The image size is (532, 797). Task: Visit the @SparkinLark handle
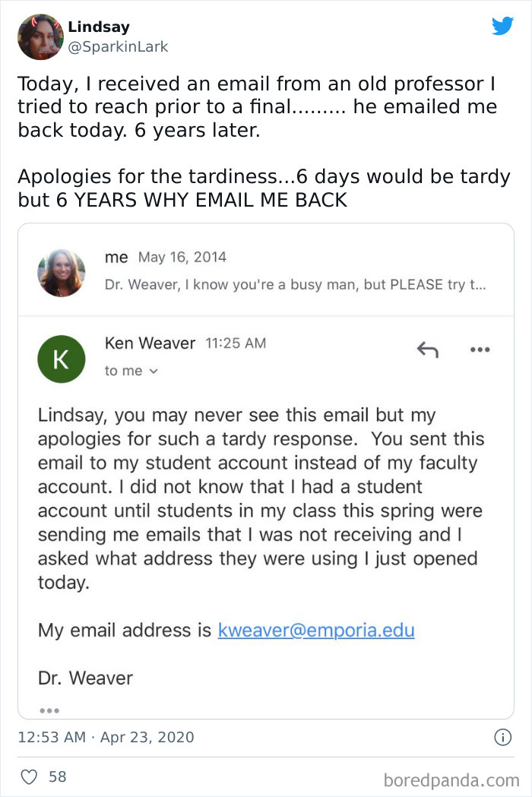click(x=118, y=46)
